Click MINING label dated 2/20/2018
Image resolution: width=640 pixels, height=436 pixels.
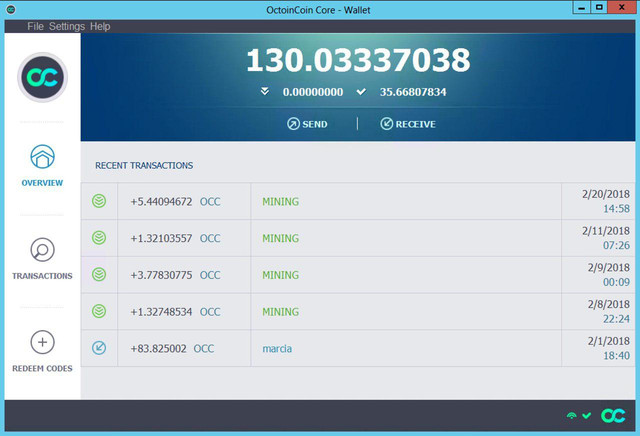(280, 202)
